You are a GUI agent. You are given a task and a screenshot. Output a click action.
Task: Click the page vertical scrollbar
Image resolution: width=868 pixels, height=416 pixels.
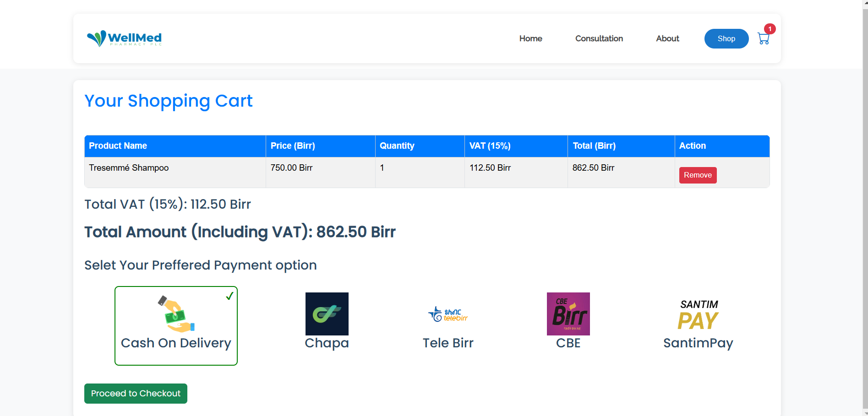(865, 206)
